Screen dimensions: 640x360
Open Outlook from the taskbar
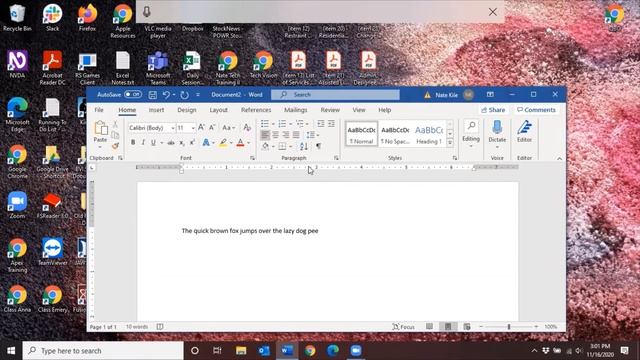pyautogui.click(x=264, y=351)
